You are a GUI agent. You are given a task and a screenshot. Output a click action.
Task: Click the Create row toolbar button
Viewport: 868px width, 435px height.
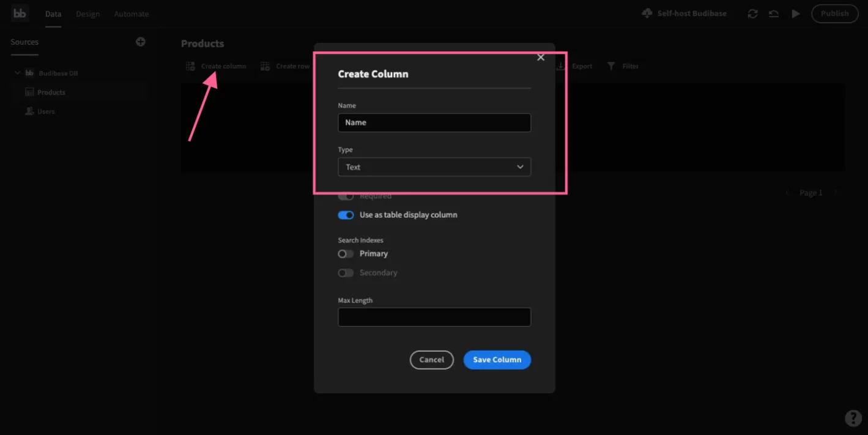coord(285,66)
